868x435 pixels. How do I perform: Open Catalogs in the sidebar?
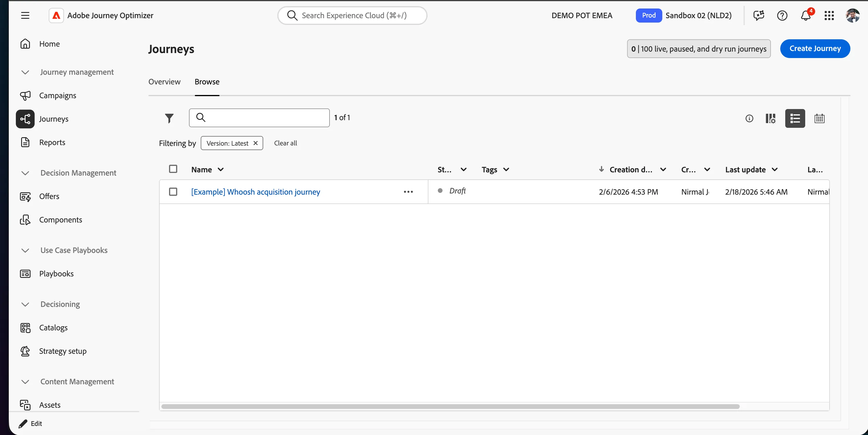coord(53,328)
